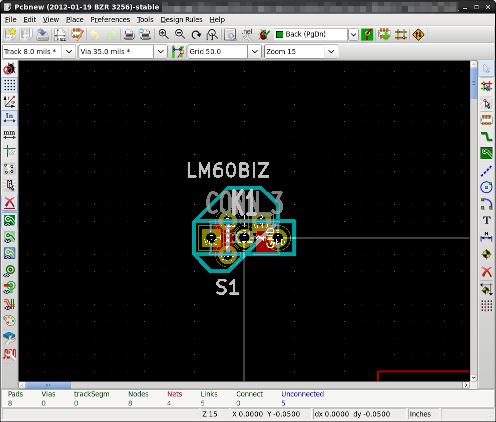This screenshot has height=422, width=496.
Task: Select the layer alignment target tool
Action: click(x=487, y=254)
